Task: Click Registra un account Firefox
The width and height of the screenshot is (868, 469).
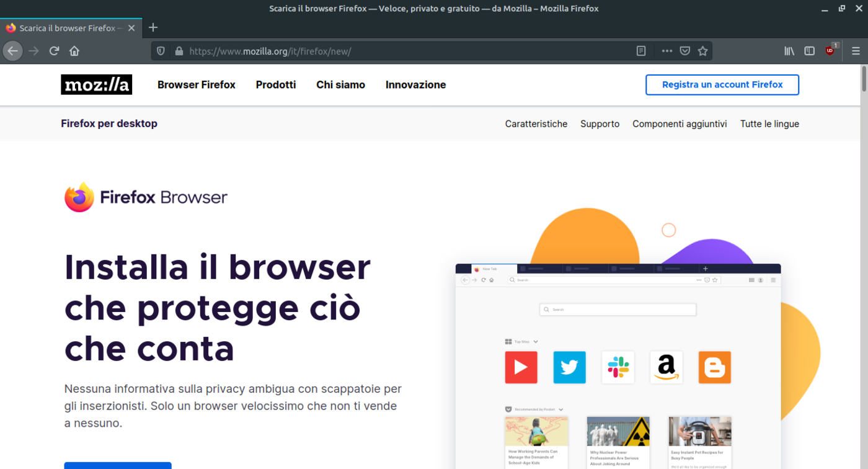Action: (722, 84)
